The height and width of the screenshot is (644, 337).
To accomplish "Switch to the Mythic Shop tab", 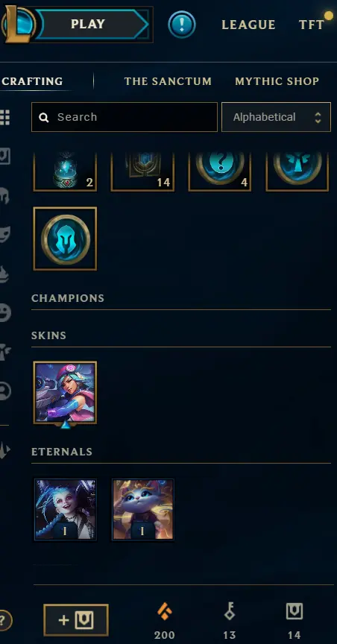I will (277, 81).
